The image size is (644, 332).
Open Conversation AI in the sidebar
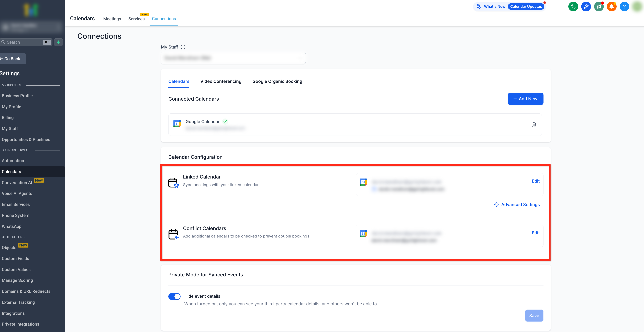[x=17, y=183]
